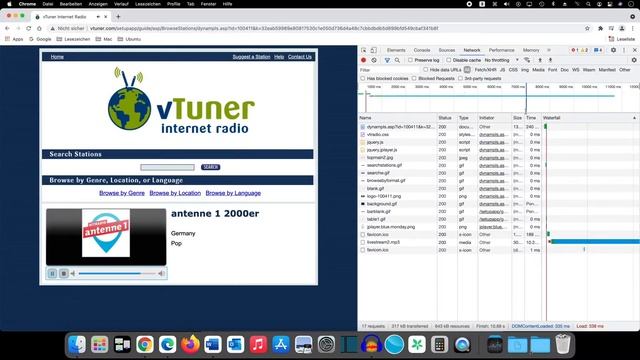Sort by the Waterfall column arrow

point(634,118)
